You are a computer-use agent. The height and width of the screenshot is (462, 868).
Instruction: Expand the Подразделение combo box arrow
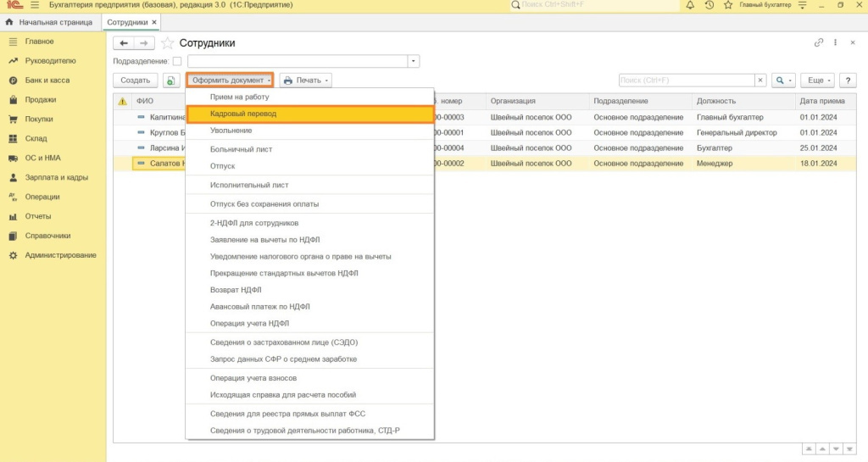coord(413,61)
